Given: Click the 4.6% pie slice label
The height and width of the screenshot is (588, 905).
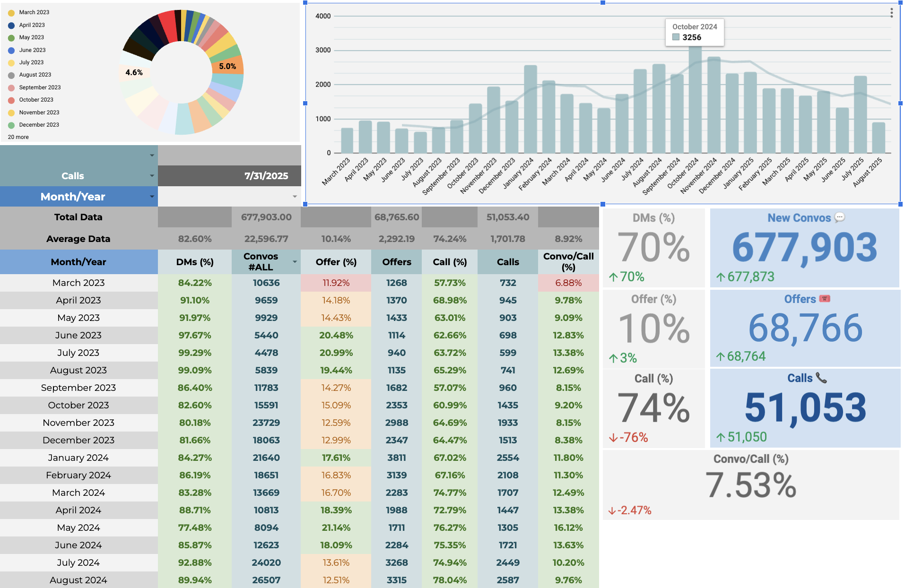Looking at the screenshot, I should pos(134,72).
